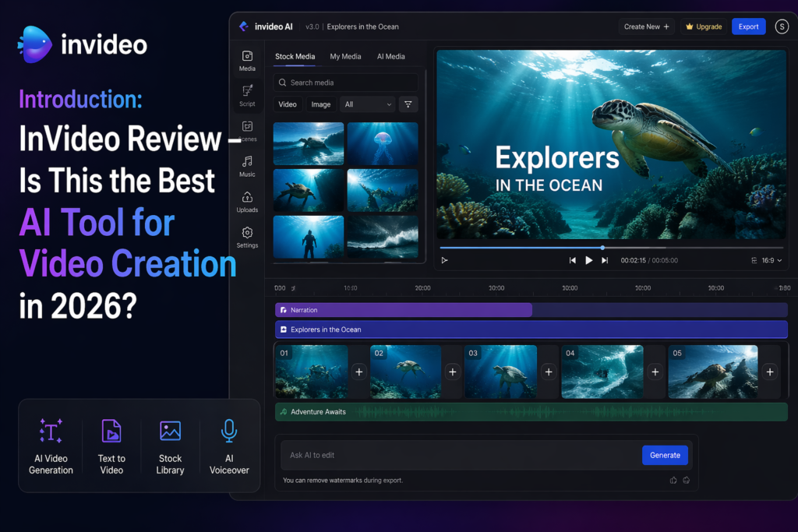
Task: Select scene 03 thumbnail in timeline
Action: pyautogui.click(x=501, y=372)
